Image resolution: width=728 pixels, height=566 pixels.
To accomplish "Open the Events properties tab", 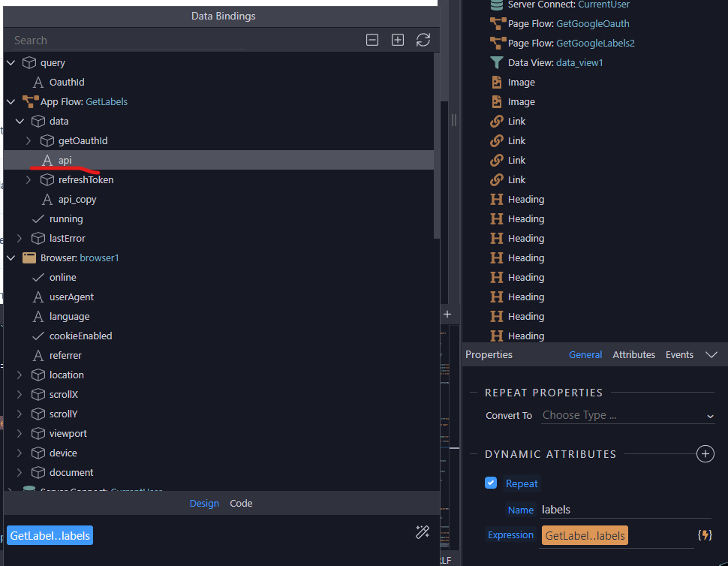I will [679, 354].
